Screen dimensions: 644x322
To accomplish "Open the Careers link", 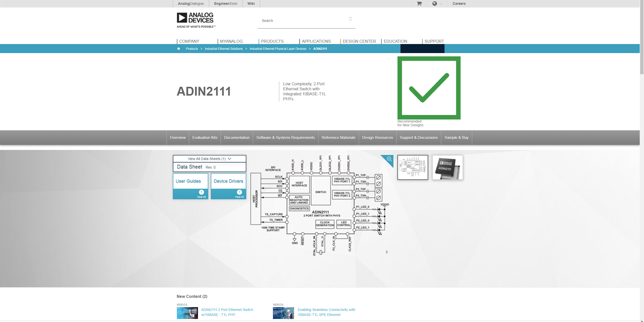I will (459, 4).
